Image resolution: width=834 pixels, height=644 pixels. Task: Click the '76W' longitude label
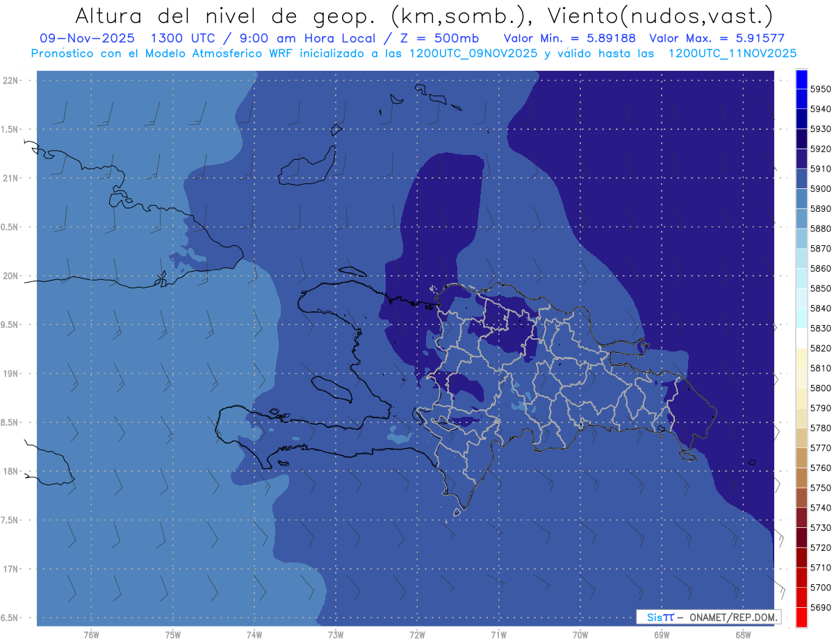point(91,635)
